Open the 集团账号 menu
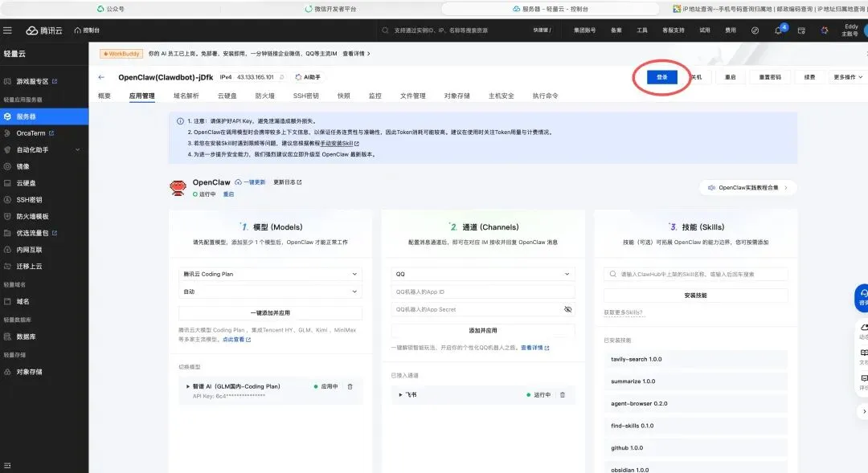This screenshot has height=473, width=868. click(584, 31)
